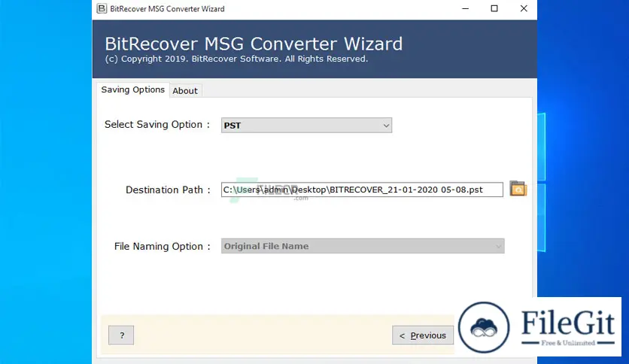Viewport: 629px width, 364px height.
Task: Click the folder browse icon beside Destination Path
Action: tap(518, 189)
